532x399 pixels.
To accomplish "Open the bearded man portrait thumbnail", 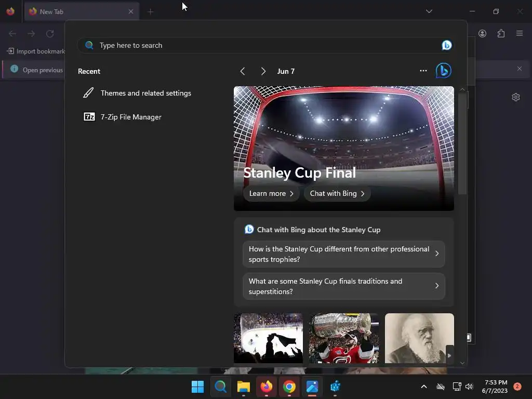I will (419, 338).
